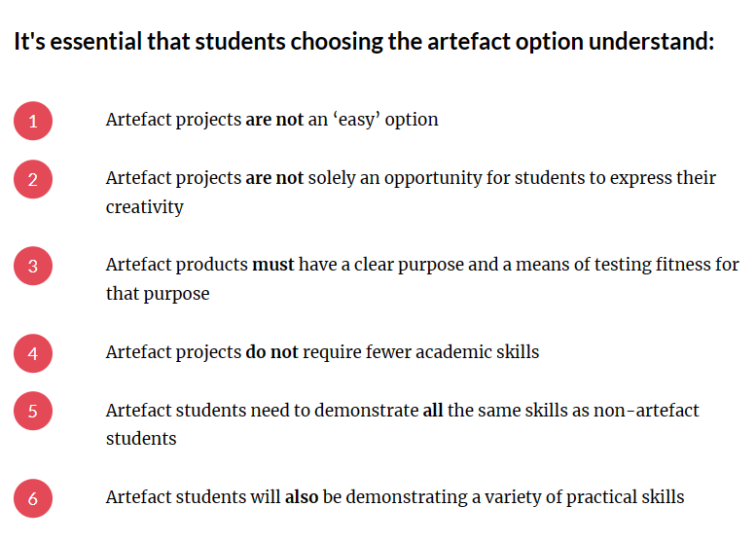Click the red number 3 circle
Image resolution: width=756 pixels, height=543 pixels.
click(x=33, y=266)
